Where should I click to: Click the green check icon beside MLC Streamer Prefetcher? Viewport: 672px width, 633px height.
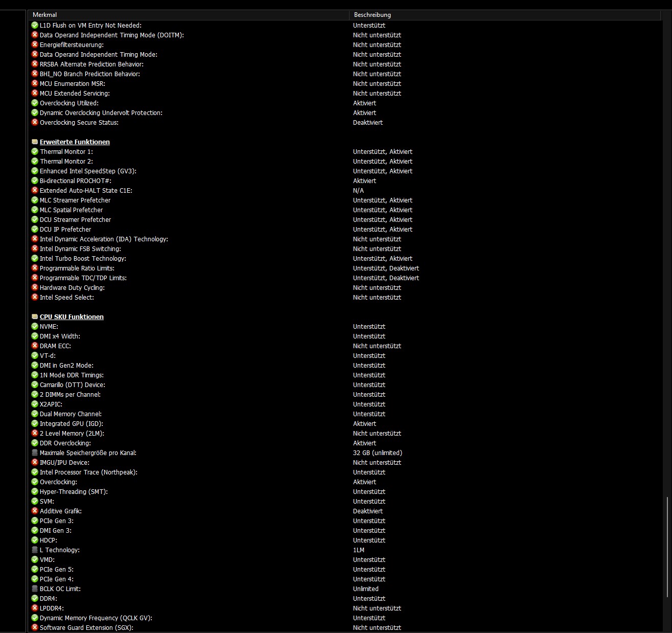point(35,200)
